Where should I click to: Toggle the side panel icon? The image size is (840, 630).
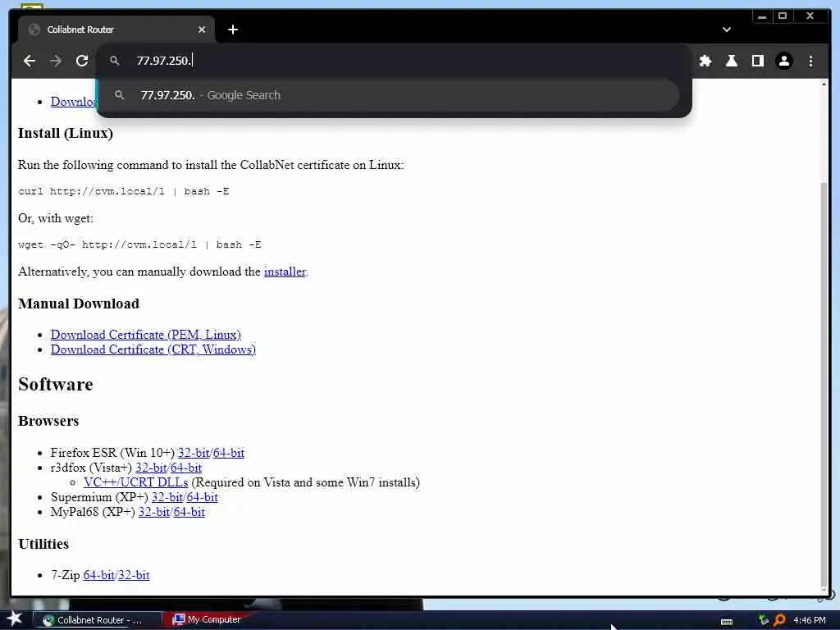pos(757,61)
